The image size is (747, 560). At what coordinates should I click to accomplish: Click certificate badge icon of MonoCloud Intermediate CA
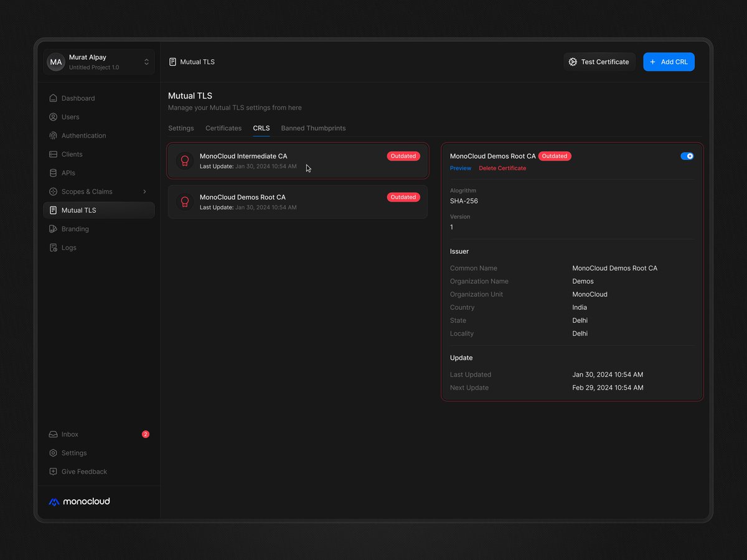184,161
